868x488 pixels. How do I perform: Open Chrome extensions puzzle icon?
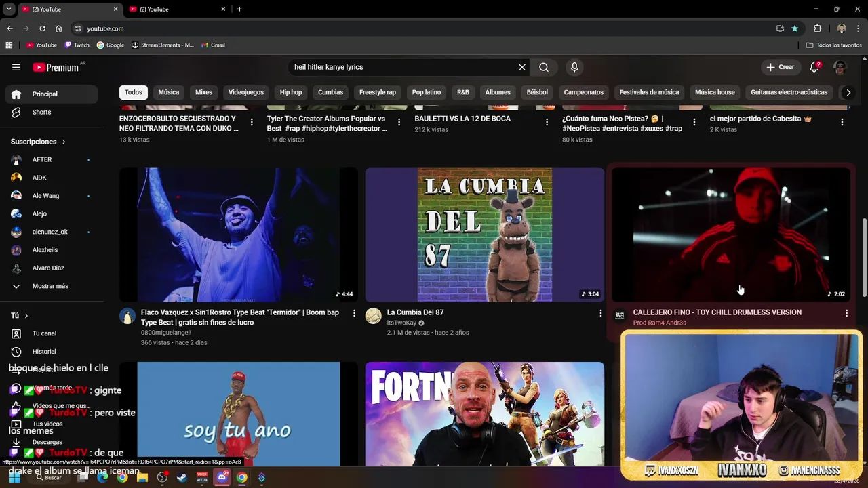pos(817,28)
